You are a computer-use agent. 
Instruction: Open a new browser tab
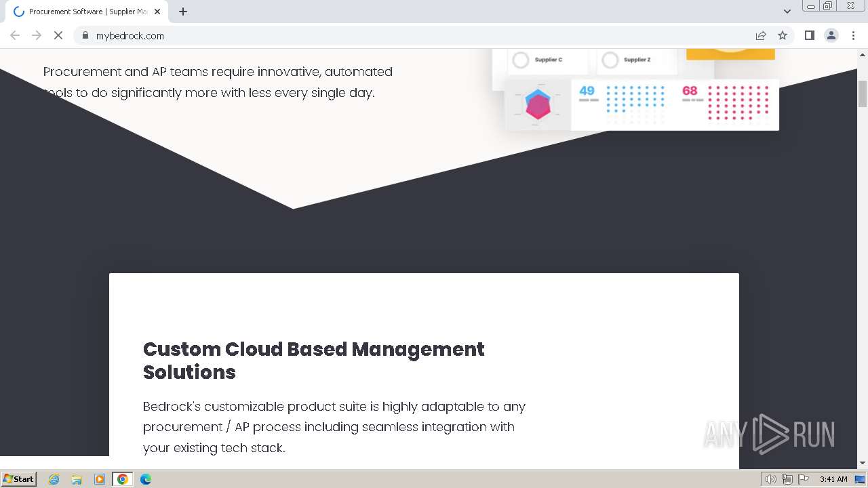[x=183, y=12]
